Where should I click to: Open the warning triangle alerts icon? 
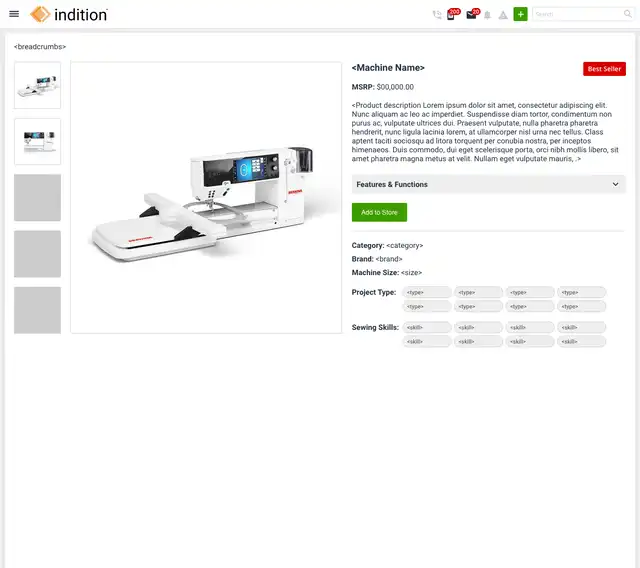click(503, 15)
